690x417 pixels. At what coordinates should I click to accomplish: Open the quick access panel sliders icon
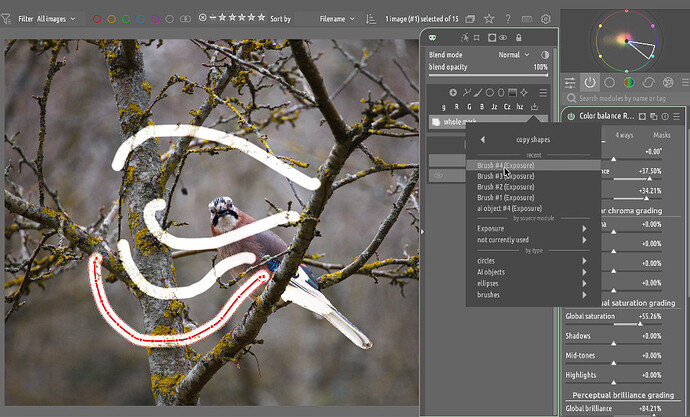pyautogui.click(x=570, y=82)
